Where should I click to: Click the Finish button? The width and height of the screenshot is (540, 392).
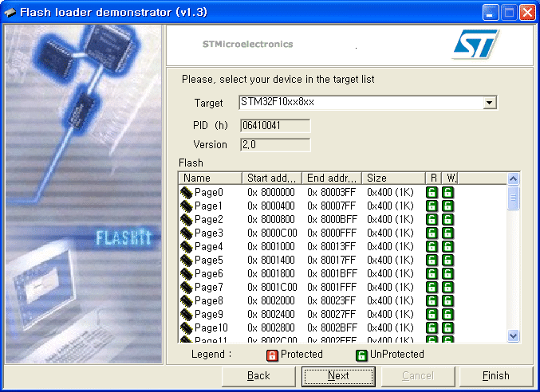(495, 376)
